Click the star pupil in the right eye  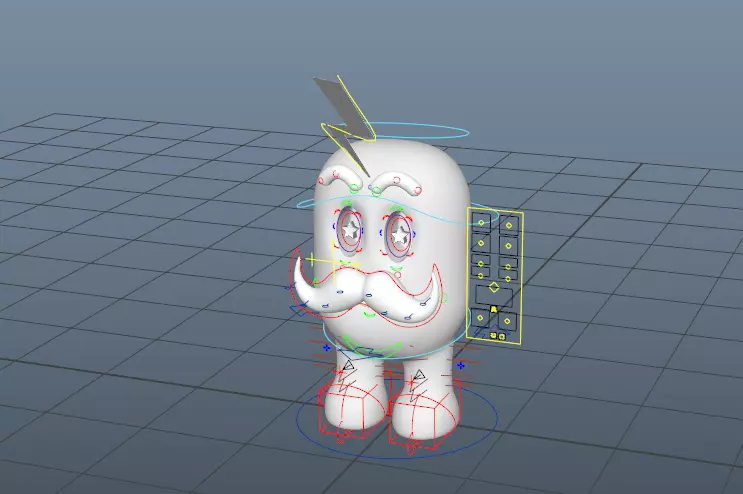[x=400, y=234]
